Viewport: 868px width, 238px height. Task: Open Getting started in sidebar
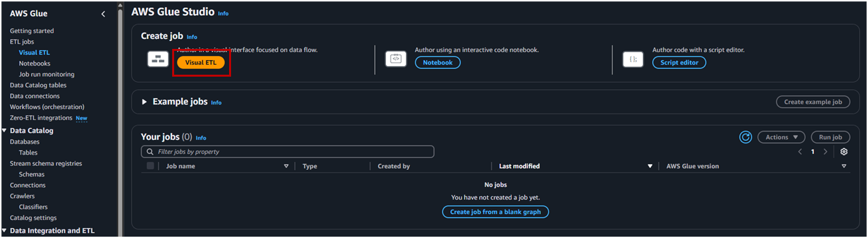(x=32, y=30)
